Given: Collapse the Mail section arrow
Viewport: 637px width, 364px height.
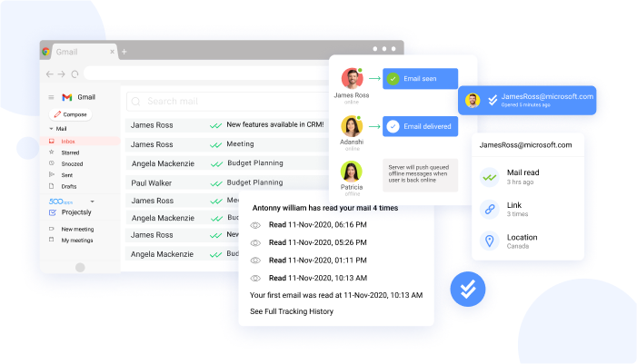Looking at the screenshot, I should click(51, 129).
